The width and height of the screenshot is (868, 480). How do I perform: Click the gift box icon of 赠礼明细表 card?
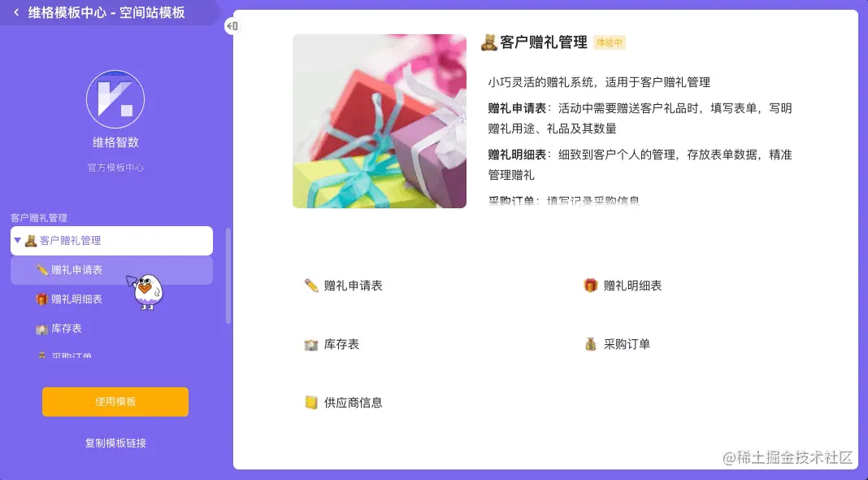[x=591, y=286]
